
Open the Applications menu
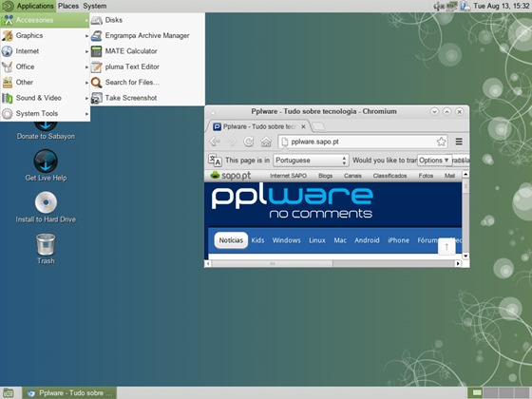pos(28,6)
